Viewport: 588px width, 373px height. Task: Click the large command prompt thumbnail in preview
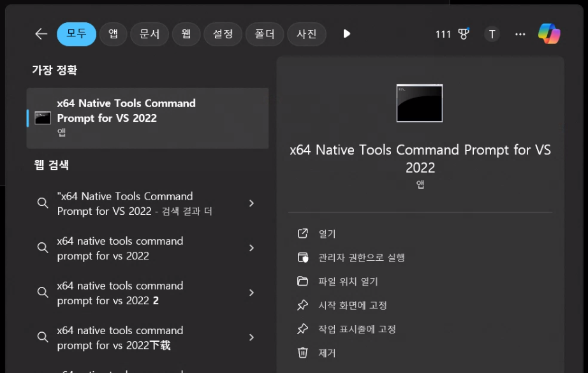click(x=420, y=103)
